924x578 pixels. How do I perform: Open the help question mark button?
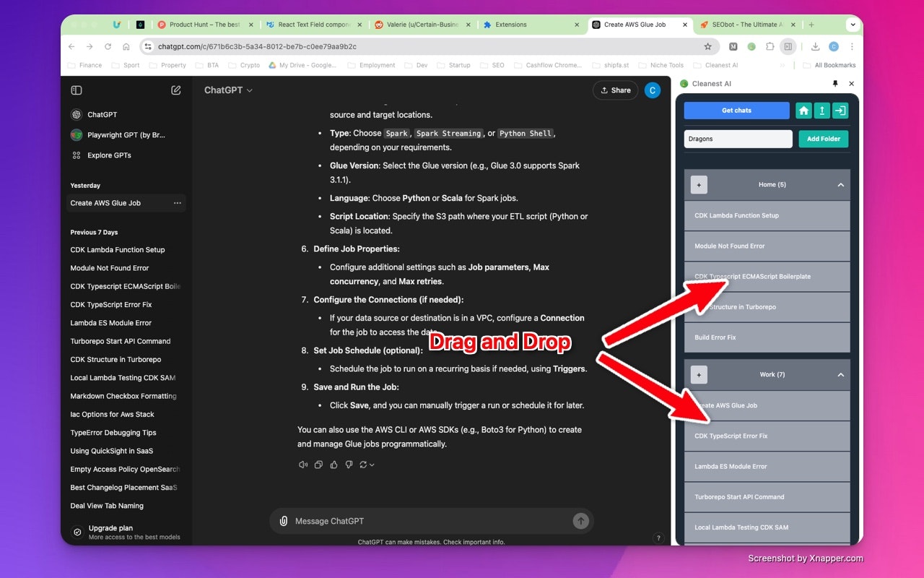point(658,538)
